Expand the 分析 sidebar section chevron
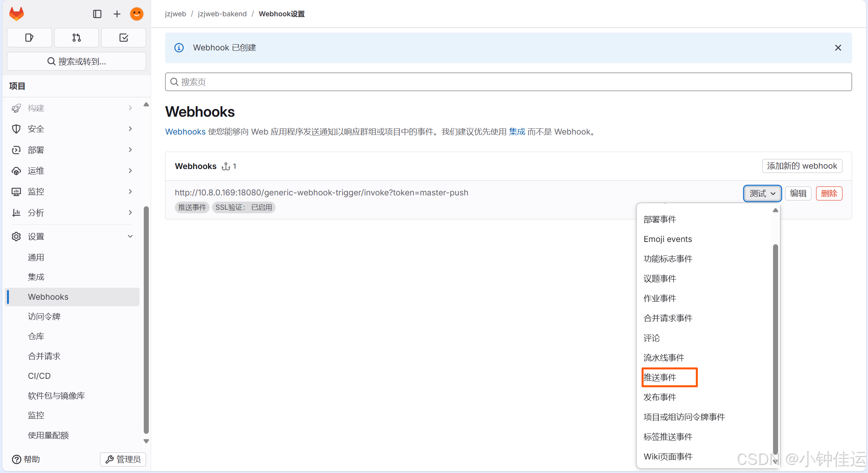Screen dimensions: 868x473 tap(130, 212)
